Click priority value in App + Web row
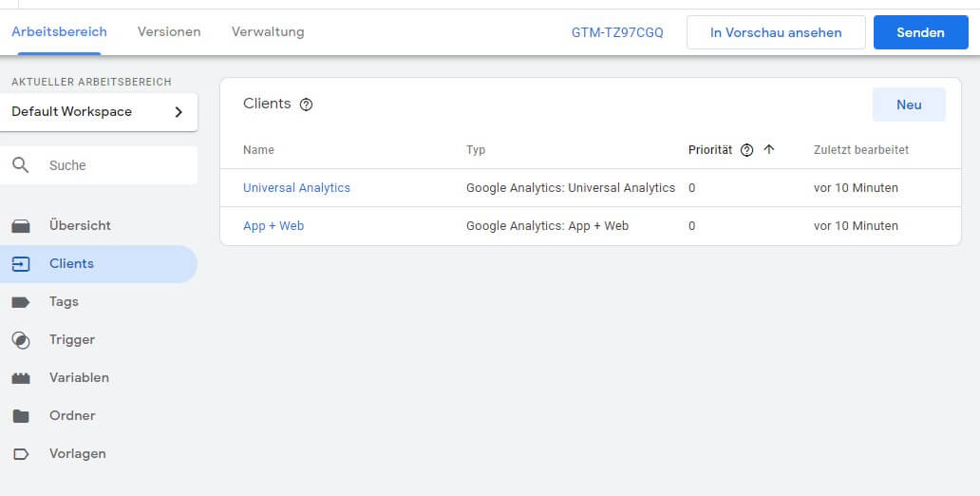 click(x=691, y=226)
